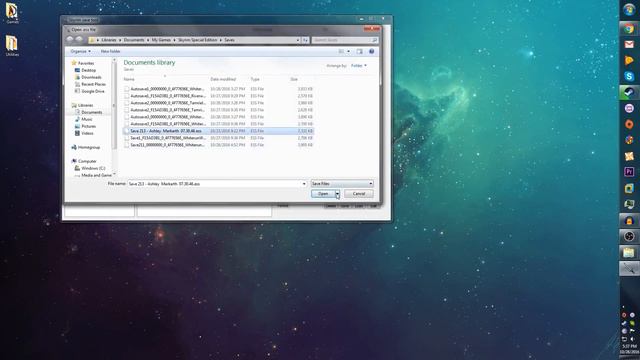Open the address bar history dropdown

coord(298,40)
